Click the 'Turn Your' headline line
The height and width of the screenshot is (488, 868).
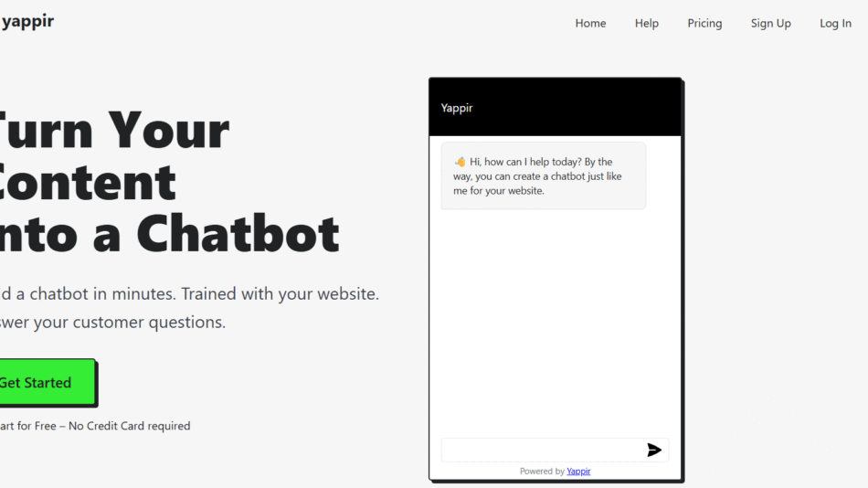point(114,131)
